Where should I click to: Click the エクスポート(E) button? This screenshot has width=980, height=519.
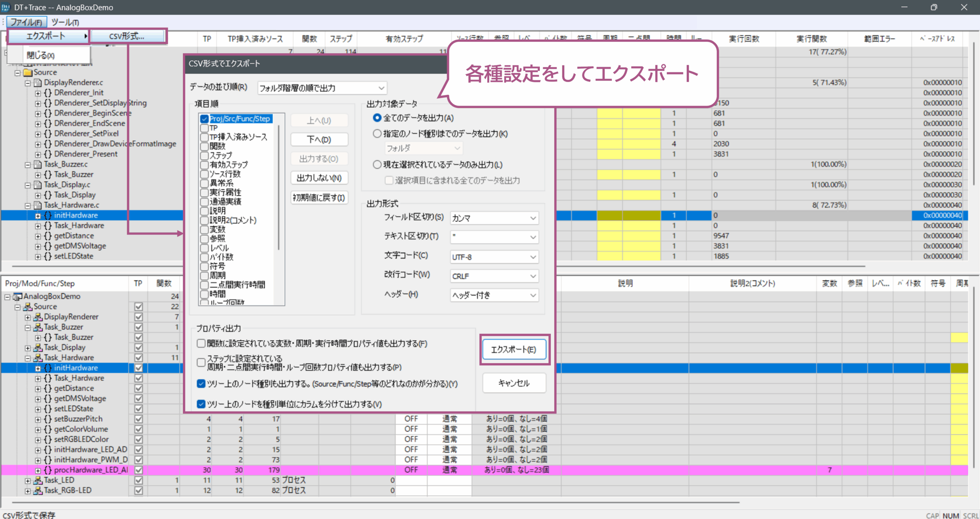514,349
